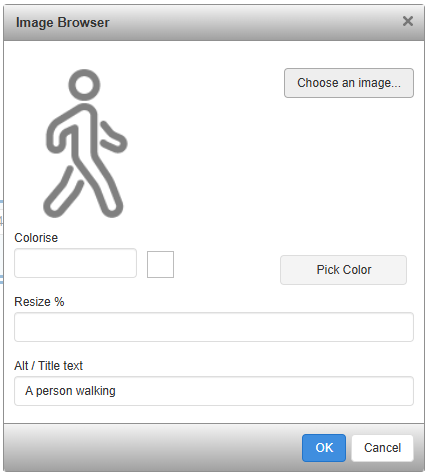Click the Pick Color button
The width and height of the screenshot is (425, 472).
[343, 270]
